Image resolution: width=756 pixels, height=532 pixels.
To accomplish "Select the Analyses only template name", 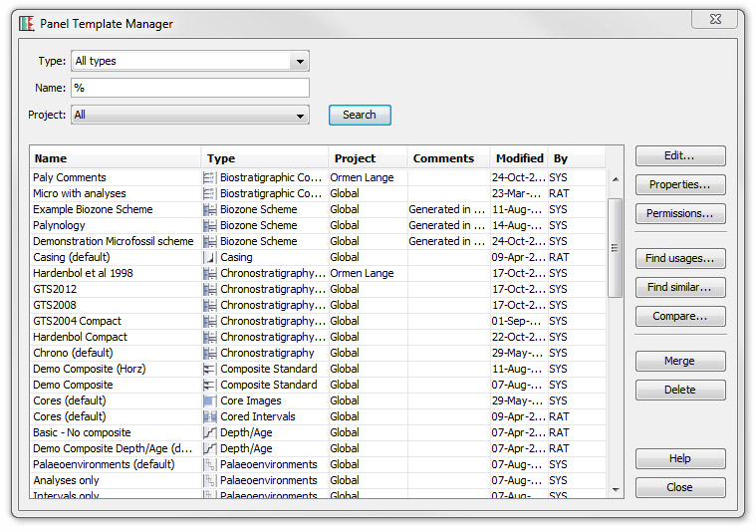I will click(x=66, y=480).
